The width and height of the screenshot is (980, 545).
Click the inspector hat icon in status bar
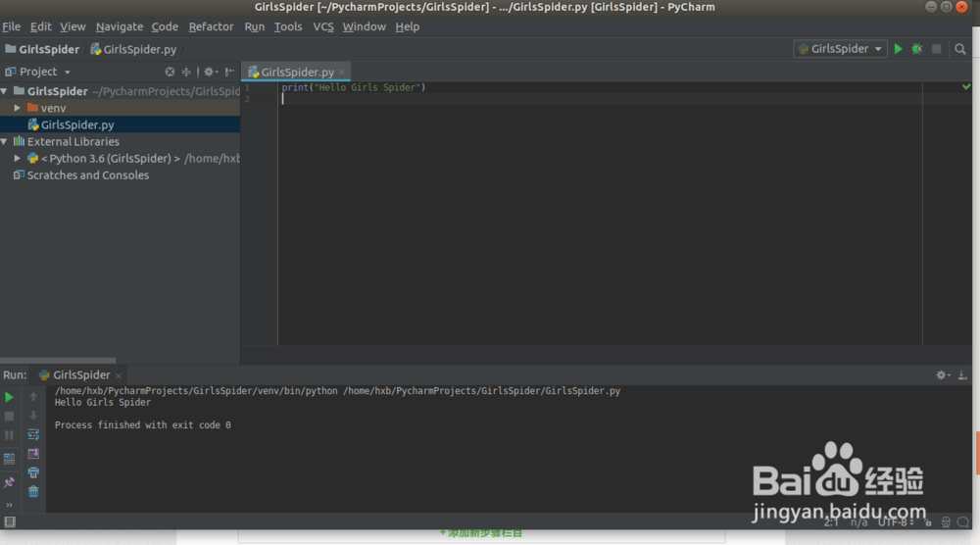point(947,521)
